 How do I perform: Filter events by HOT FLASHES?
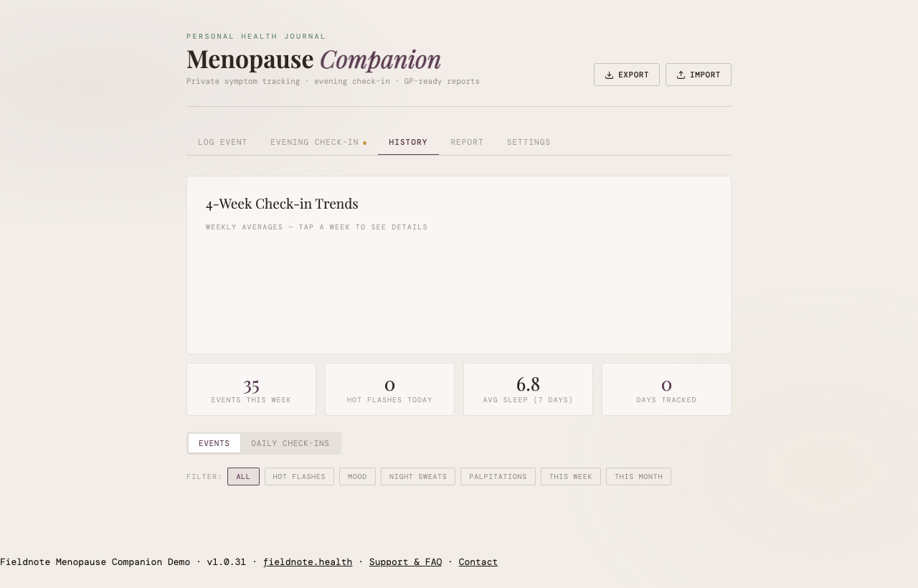pos(299,475)
